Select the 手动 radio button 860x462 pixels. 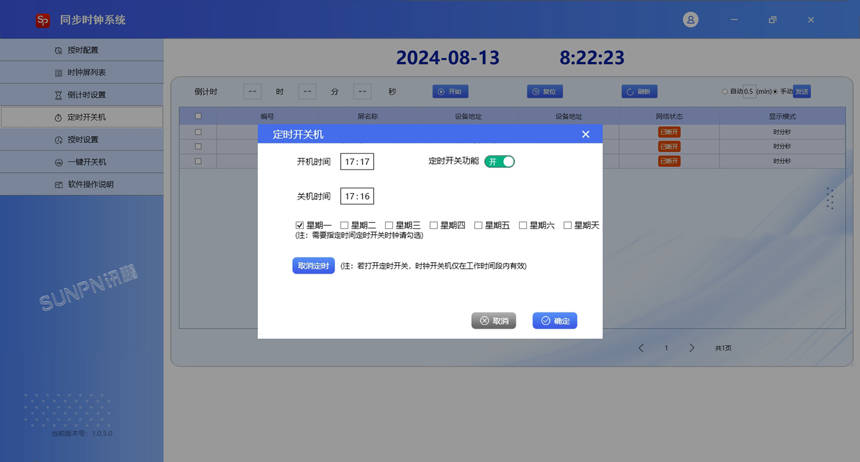(x=776, y=92)
